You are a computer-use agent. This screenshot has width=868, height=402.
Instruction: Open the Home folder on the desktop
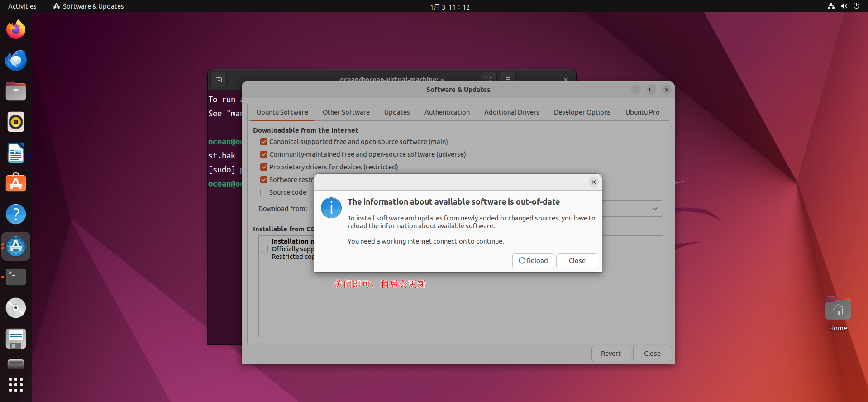[838, 315]
